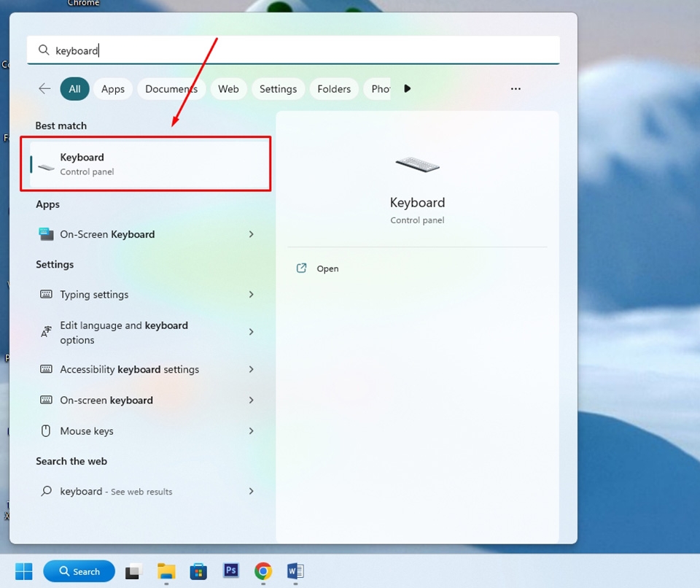Viewport: 700px width, 588px height.
Task: Click the overflow arrow next to Photos filter
Action: tap(408, 88)
